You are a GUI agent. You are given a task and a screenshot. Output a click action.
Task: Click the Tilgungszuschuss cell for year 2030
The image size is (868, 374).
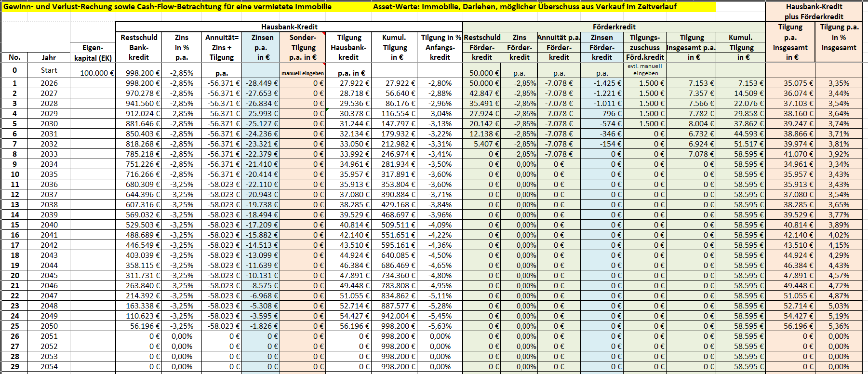pyautogui.click(x=645, y=123)
